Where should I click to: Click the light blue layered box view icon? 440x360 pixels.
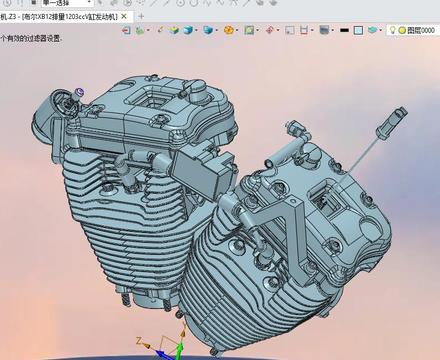coord(208,30)
